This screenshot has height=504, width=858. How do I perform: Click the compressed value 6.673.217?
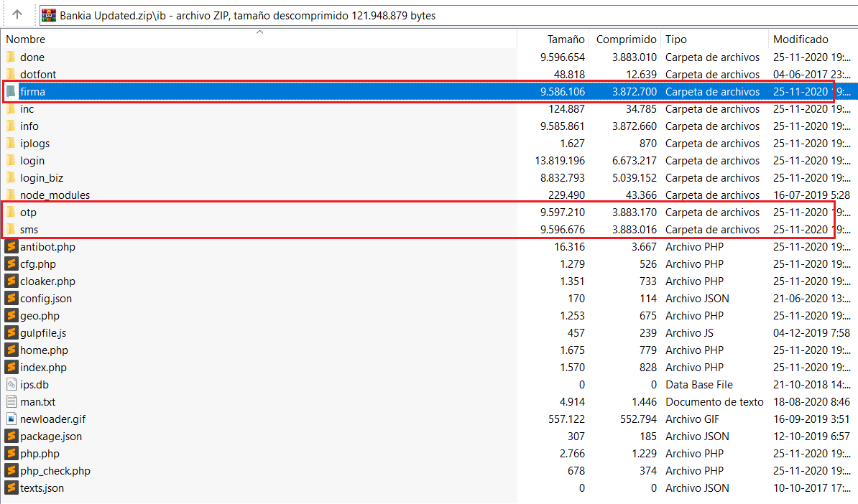(x=635, y=161)
